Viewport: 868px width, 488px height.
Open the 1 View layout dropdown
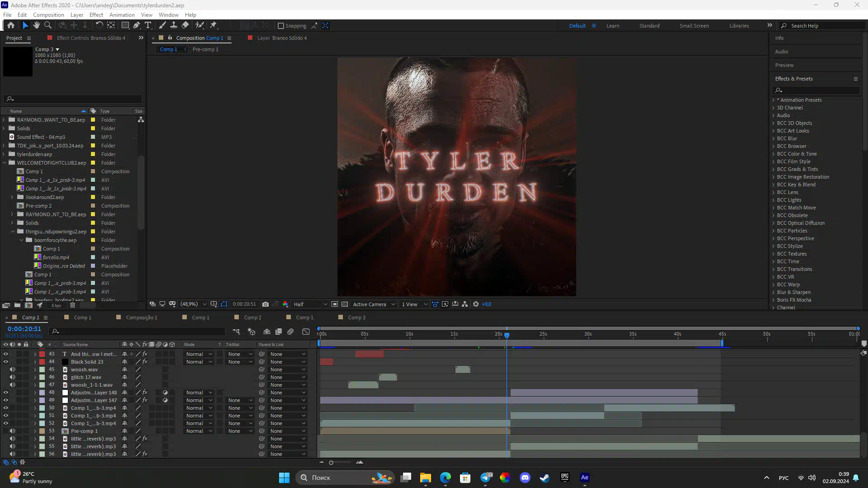click(414, 304)
